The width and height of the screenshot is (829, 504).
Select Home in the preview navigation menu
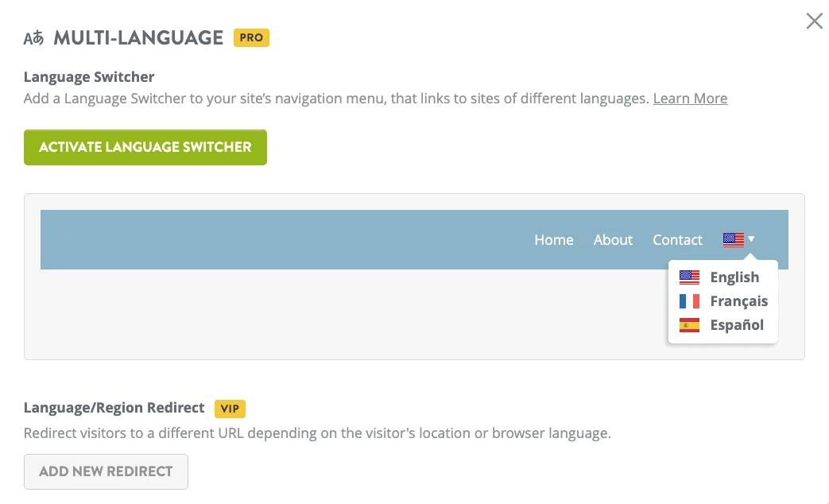[554, 239]
